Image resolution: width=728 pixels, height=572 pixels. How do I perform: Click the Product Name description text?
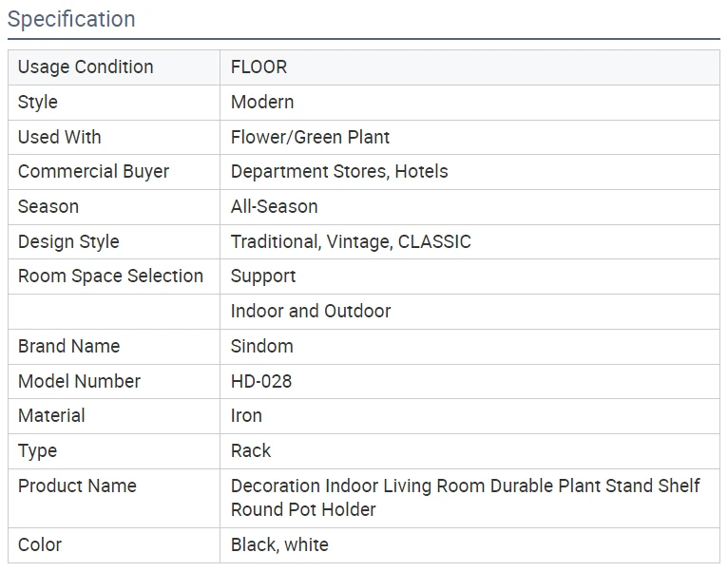point(465,498)
